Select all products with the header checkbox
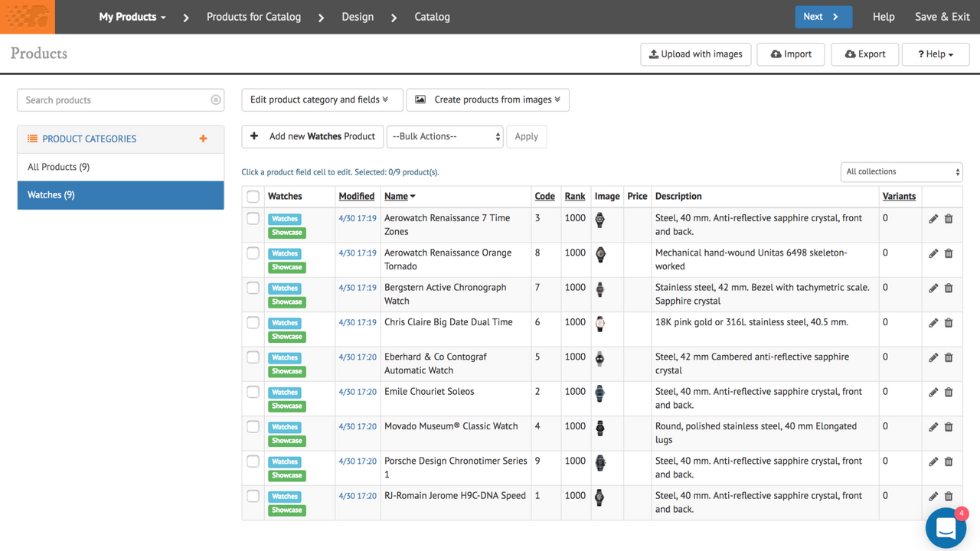Viewport: 980px width, 551px height. 253,196
